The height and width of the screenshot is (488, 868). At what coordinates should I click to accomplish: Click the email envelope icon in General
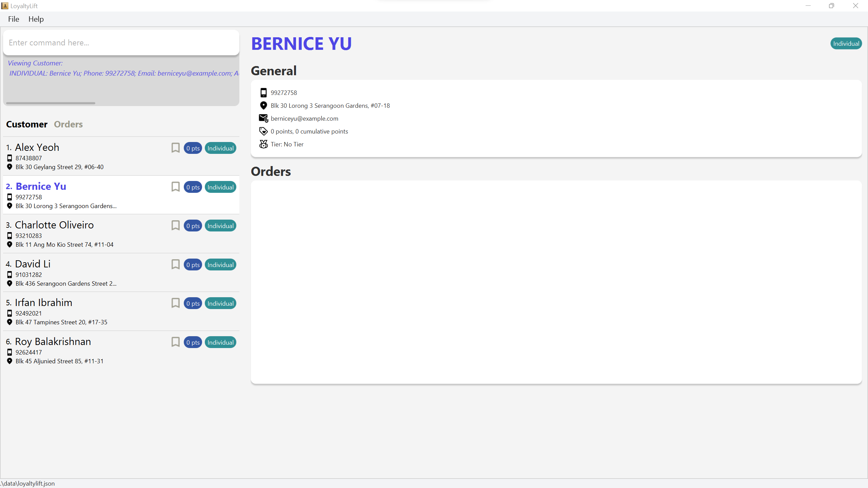click(x=263, y=118)
